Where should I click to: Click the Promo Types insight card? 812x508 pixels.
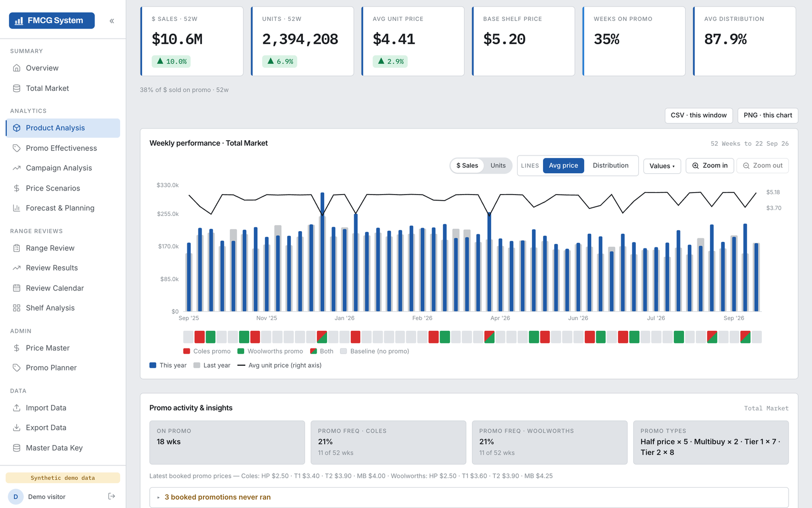(x=711, y=442)
